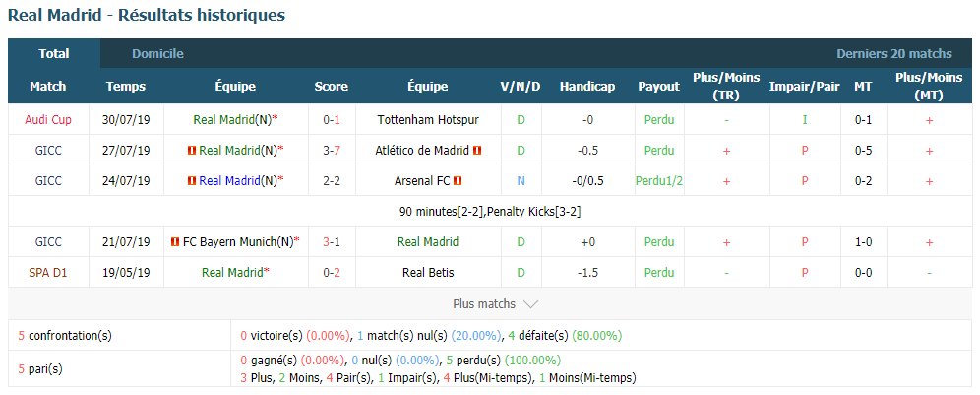The height and width of the screenshot is (395, 980).
Task: Click red card icon on 27/07/19 Real Madrid
Action: tap(192, 151)
